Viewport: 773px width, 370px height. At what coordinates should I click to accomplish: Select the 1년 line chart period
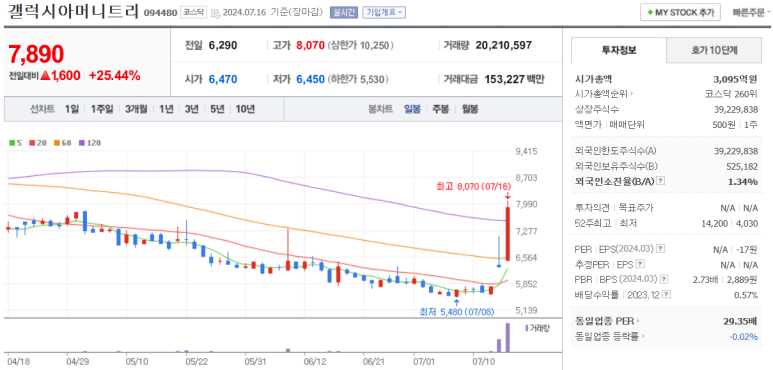coord(166,109)
